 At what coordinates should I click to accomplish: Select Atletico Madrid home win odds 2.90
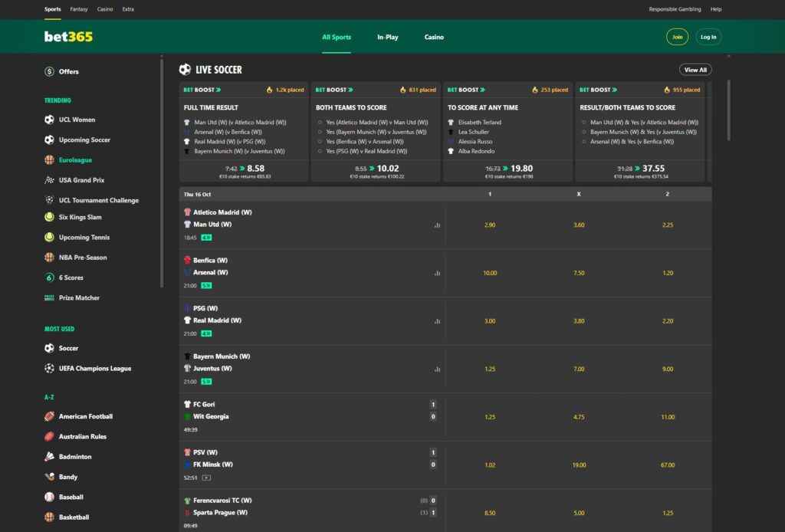tap(490, 225)
